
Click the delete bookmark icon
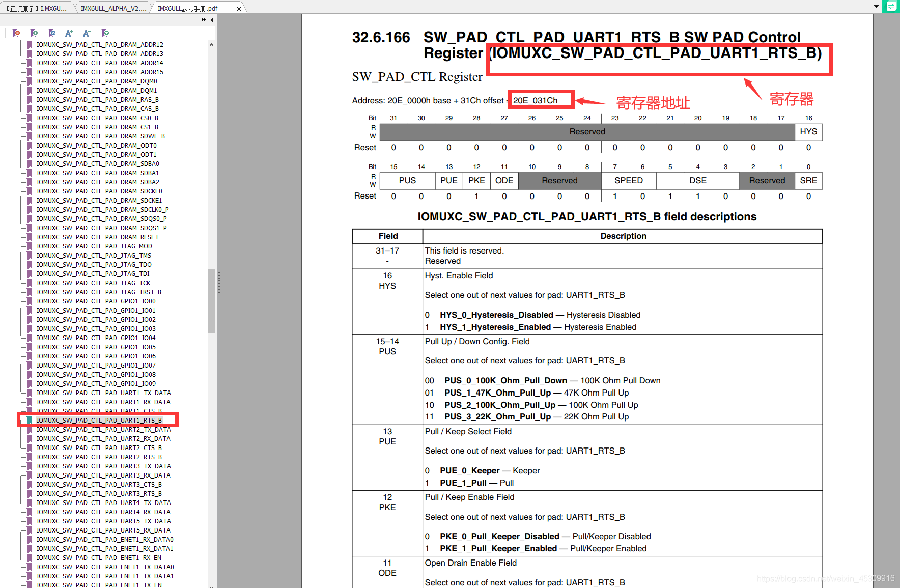[x=16, y=33]
